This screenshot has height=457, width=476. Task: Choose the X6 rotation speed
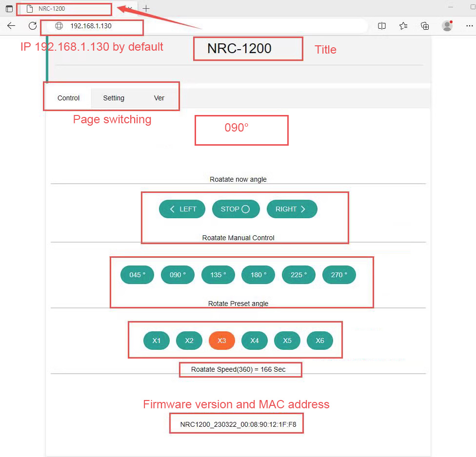(x=319, y=341)
